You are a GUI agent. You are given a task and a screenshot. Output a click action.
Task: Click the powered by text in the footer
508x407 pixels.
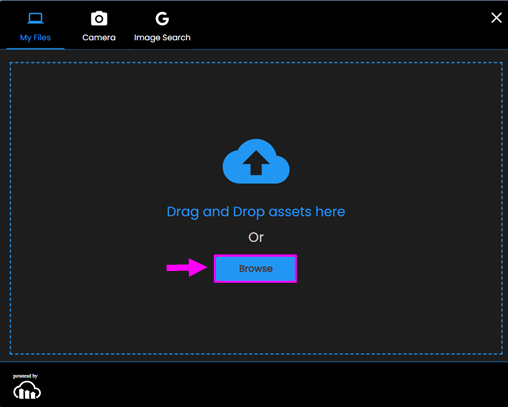click(x=25, y=376)
